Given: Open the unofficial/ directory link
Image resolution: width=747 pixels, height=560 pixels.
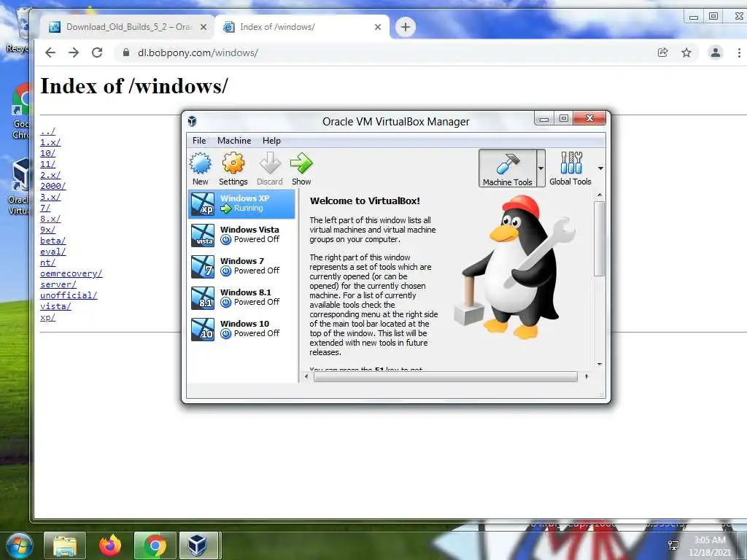Looking at the screenshot, I should click(69, 296).
